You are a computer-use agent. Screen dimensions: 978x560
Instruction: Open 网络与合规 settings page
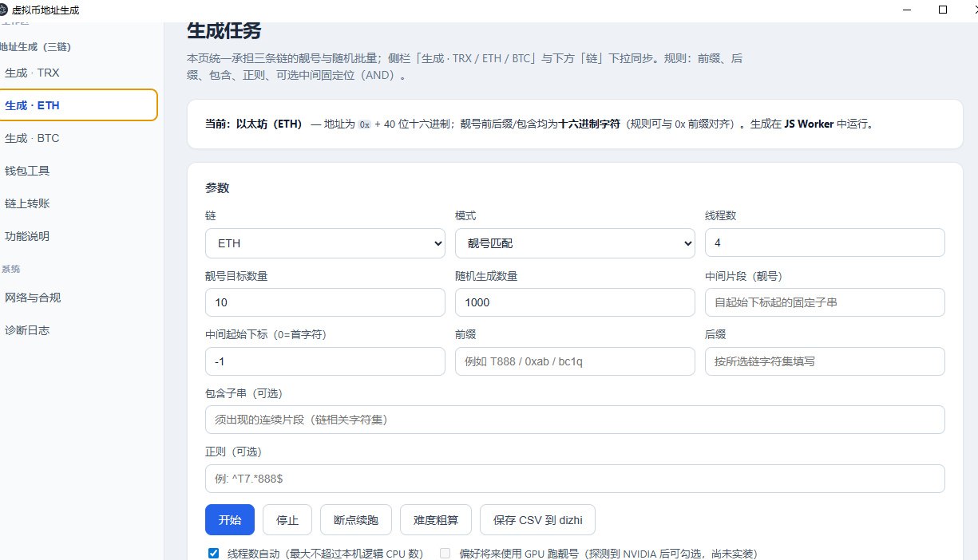pos(33,298)
